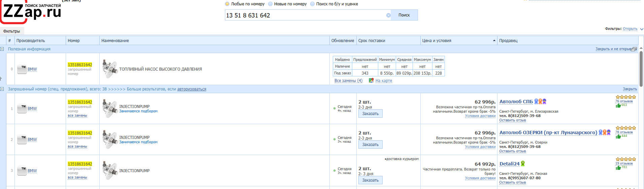The image size is (644, 189).
Task: Click the TM brand icon in row 3
Action: 22,171
